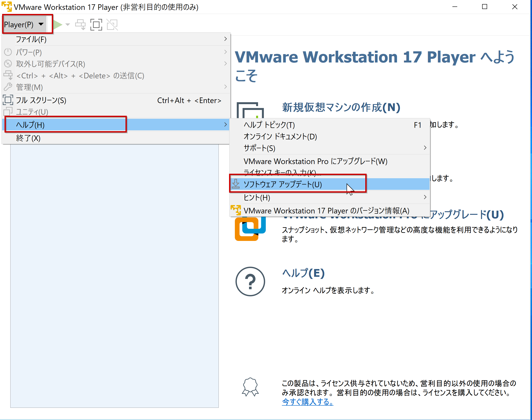Expand the 管理(M) submenu chevron
The height and width of the screenshot is (420, 532).
coord(225,87)
